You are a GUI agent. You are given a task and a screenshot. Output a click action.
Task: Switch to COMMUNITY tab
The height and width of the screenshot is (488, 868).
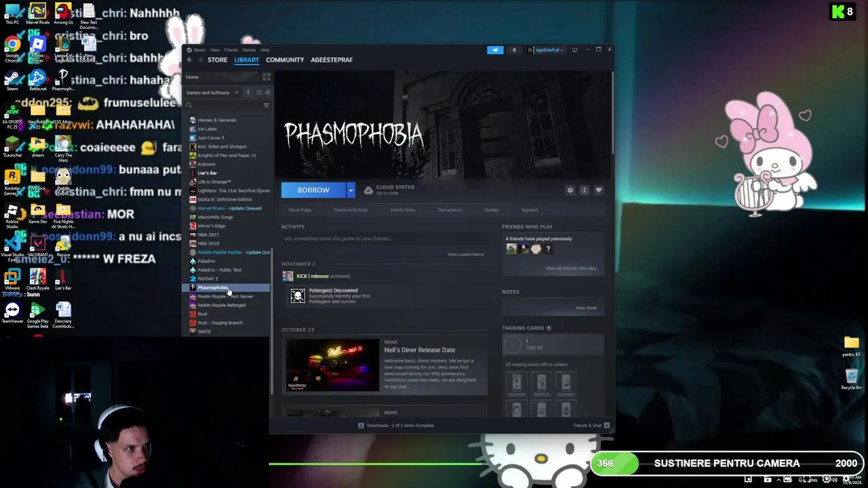[285, 60]
